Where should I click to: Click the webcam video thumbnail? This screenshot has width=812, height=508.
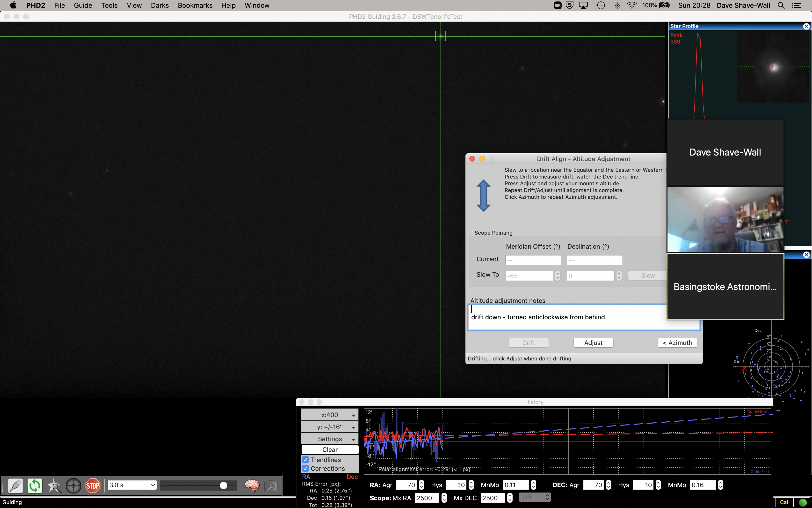tap(725, 219)
